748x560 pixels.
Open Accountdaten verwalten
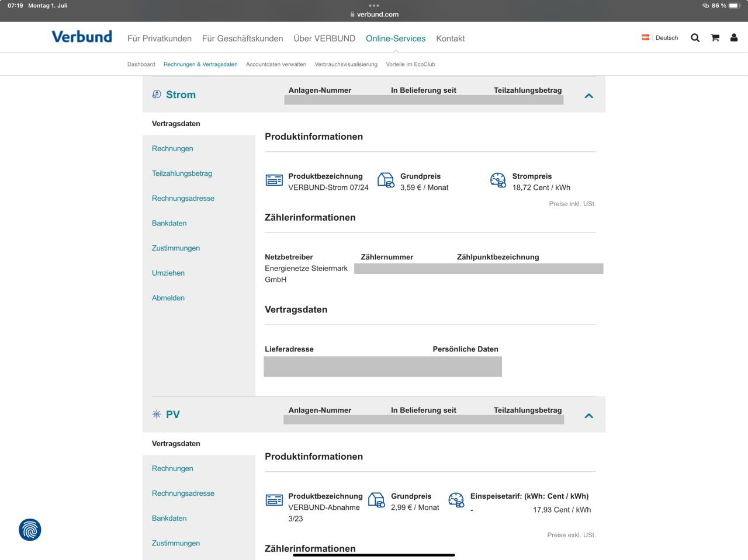pos(276,64)
